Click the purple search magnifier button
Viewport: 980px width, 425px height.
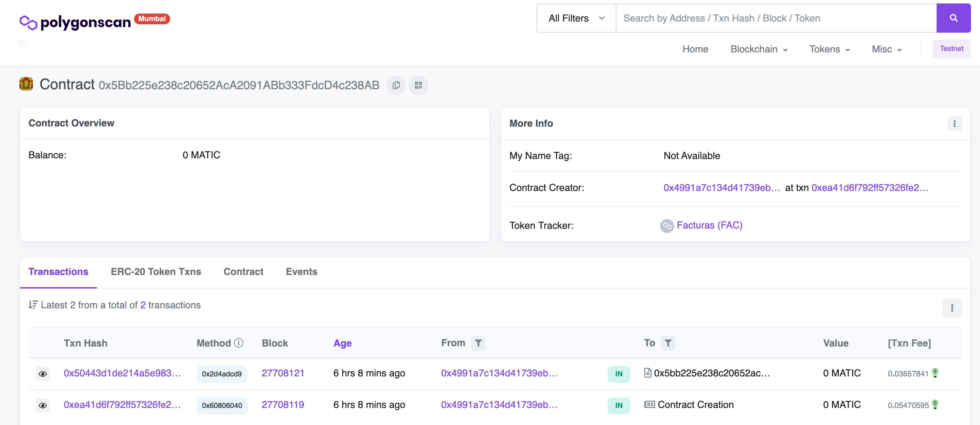(x=953, y=18)
